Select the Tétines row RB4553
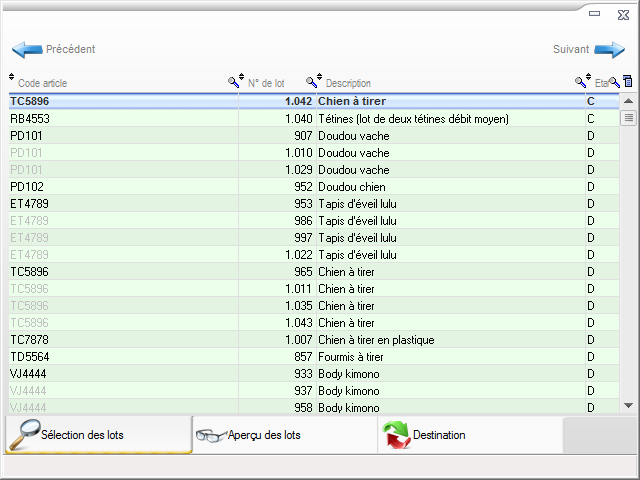This screenshot has width=640, height=480. click(x=300, y=119)
